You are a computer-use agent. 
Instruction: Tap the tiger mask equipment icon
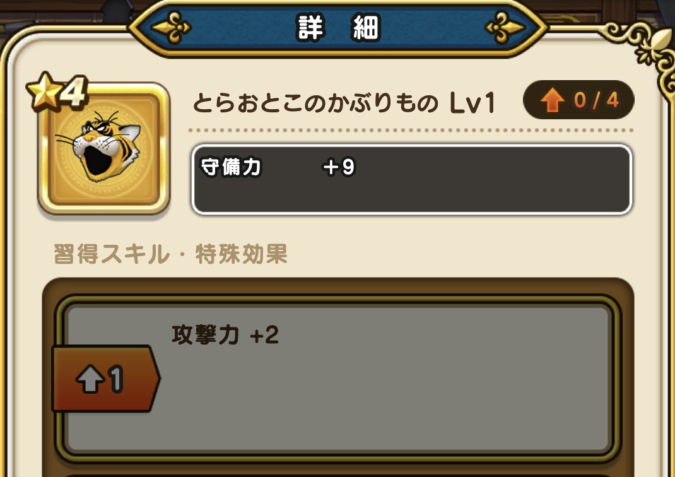(103, 148)
